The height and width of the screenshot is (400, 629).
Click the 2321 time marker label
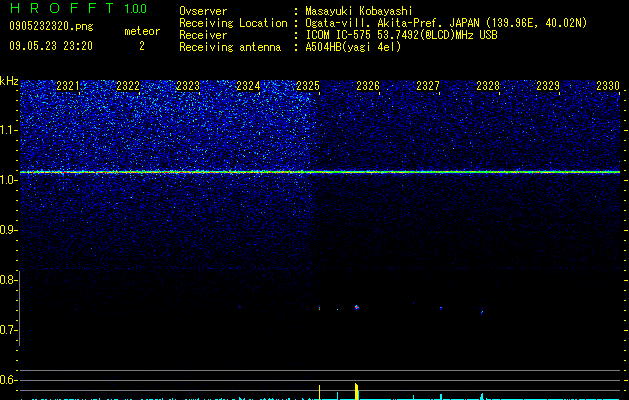pos(68,86)
